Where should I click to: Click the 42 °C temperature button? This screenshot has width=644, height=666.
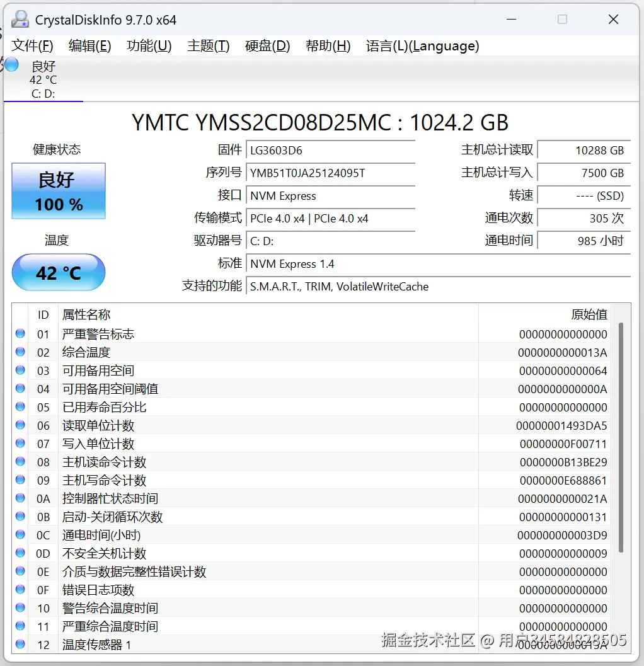point(59,272)
